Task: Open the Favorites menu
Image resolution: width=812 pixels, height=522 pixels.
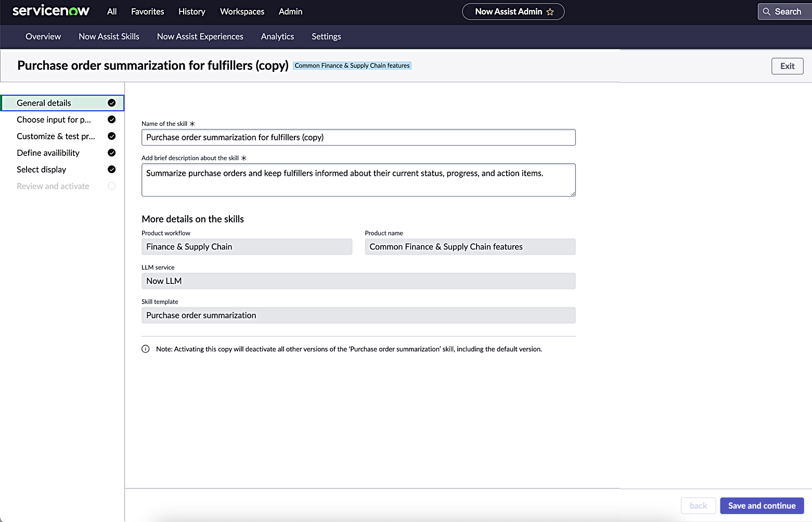Action: (x=148, y=11)
